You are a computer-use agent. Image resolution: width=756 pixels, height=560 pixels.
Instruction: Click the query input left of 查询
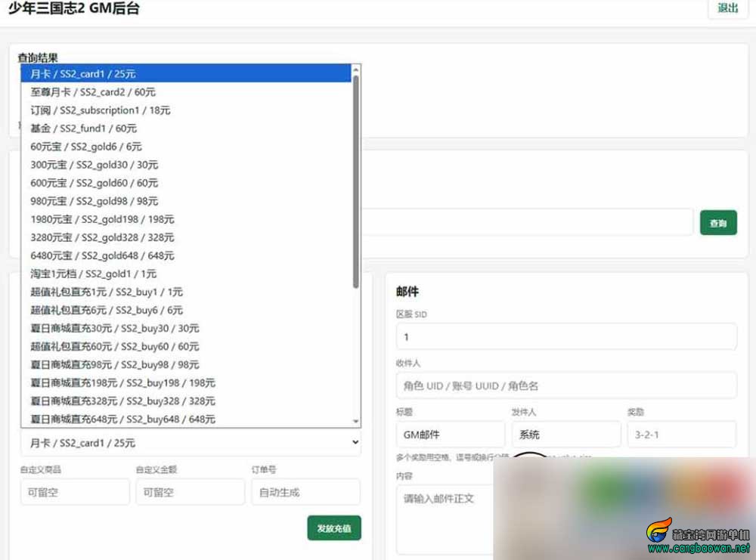click(528, 222)
